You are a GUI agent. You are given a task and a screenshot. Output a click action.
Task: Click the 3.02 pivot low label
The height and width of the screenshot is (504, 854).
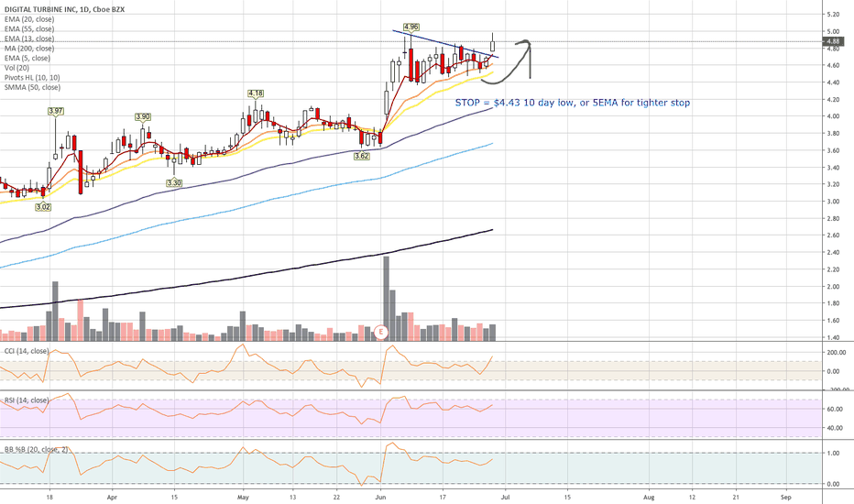[43, 207]
